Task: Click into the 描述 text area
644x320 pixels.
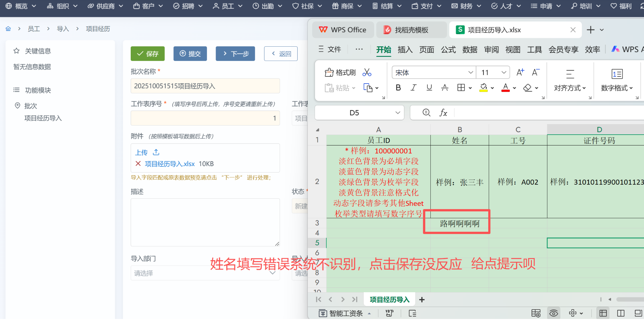Action: point(205,222)
